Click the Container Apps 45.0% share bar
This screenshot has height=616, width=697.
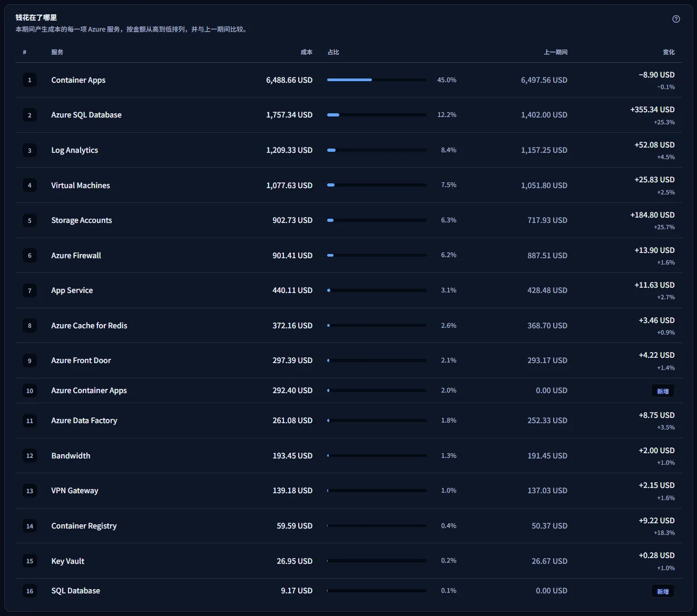click(x=377, y=80)
